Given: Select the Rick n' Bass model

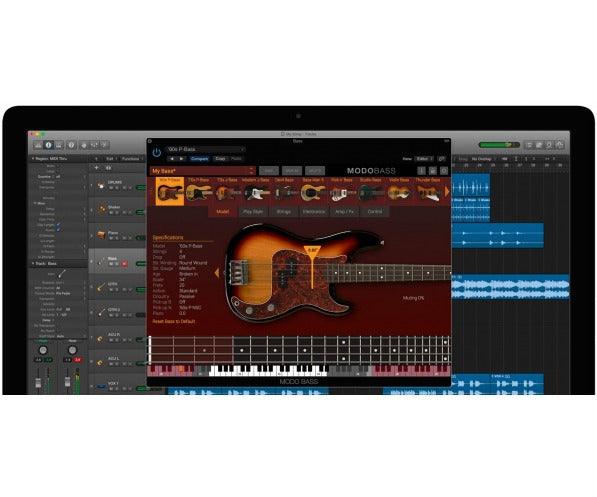Looking at the screenshot, I should click(342, 192).
